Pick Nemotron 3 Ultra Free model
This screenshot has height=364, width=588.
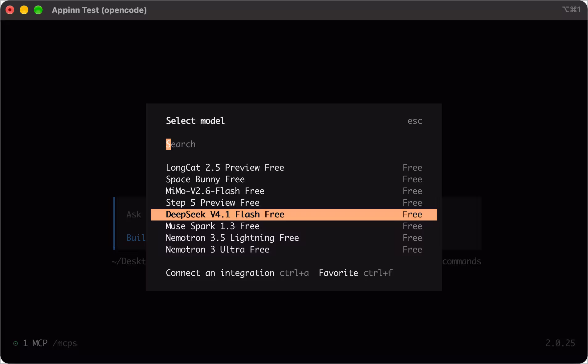click(294, 249)
